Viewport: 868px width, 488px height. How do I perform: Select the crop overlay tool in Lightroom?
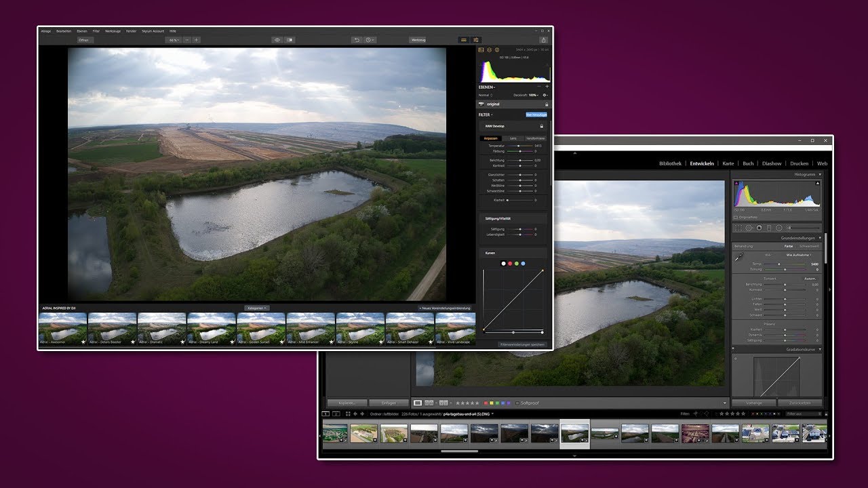[x=738, y=228]
